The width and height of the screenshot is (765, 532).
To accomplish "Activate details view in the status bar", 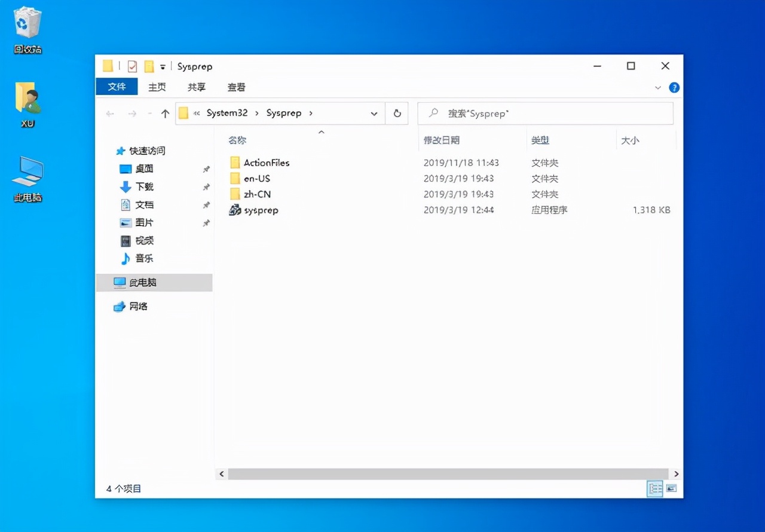I will click(655, 488).
